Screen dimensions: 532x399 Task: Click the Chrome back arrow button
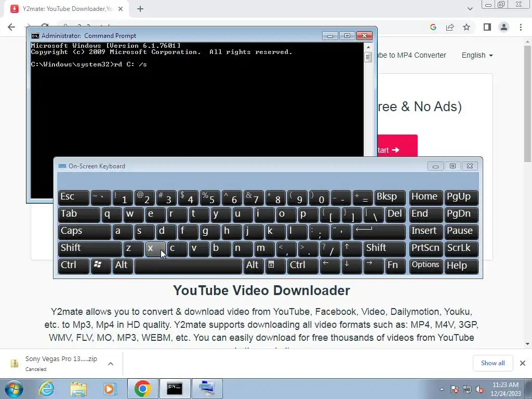(11, 27)
